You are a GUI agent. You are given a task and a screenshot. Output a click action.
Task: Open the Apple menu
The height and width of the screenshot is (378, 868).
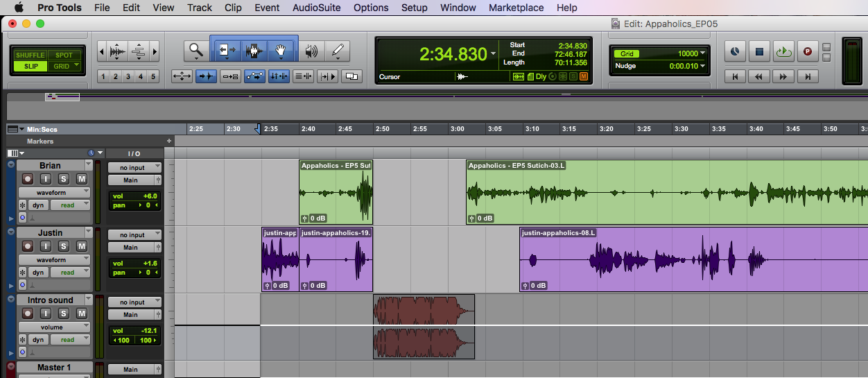coord(19,8)
